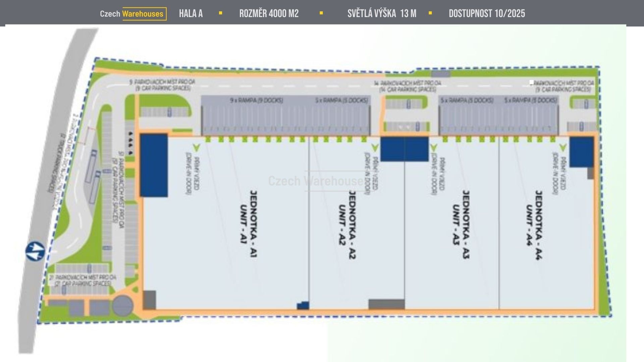The height and width of the screenshot is (362, 644).
Task: Click the JEDNOTKA - A1 unit label
Action: tap(253, 224)
